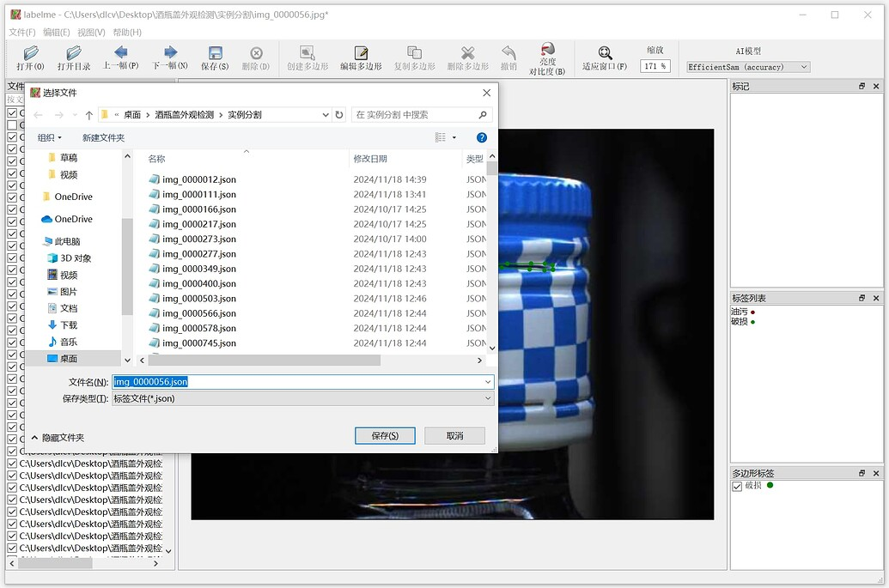Expand the file name combo box dropdown

point(488,382)
